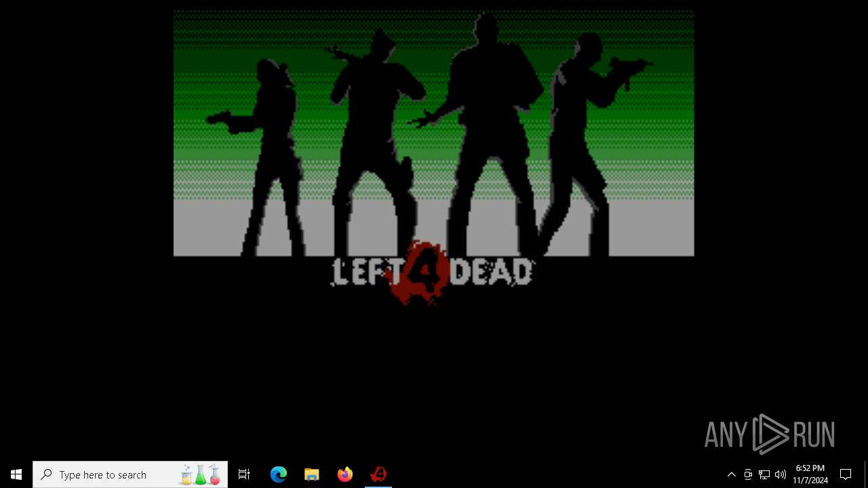Click the Left 4 Dead title logo
The height and width of the screenshot is (488, 868).
click(432, 272)
